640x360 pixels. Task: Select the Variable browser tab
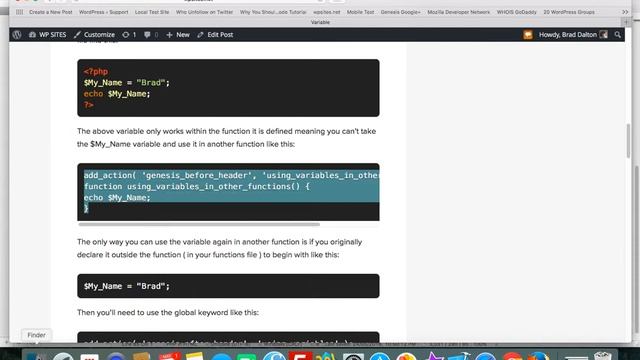pyautogui.click(x=320, y=22)
